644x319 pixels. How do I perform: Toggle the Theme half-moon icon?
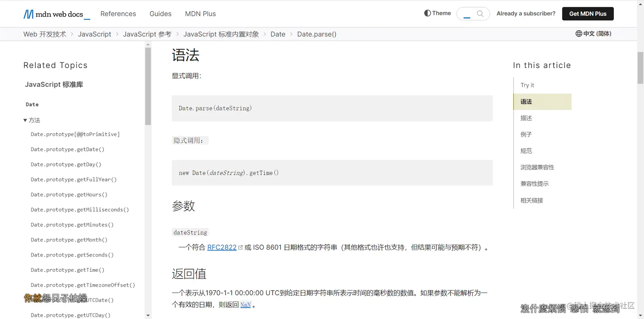pos(426,13)
